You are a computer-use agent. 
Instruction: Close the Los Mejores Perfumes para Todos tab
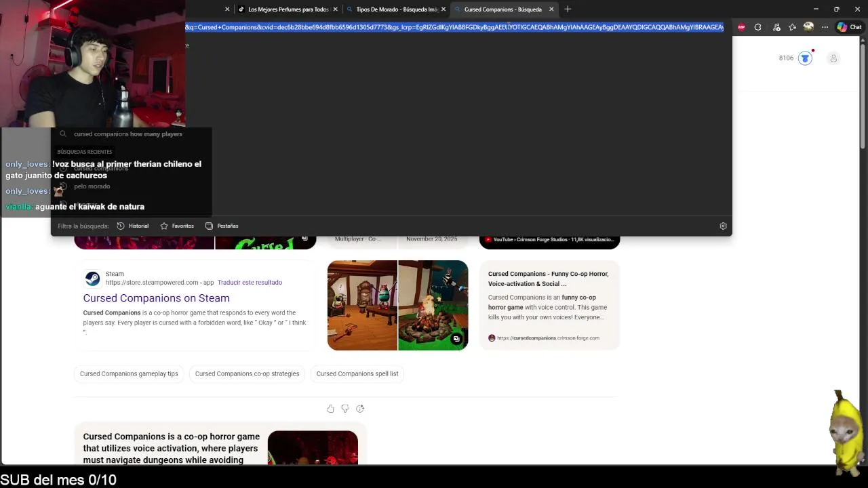pos(335,9)
